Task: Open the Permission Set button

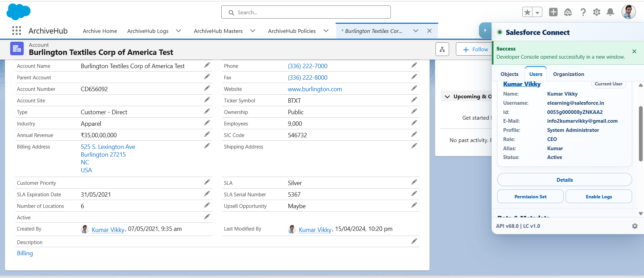Action: click(530, 197)
